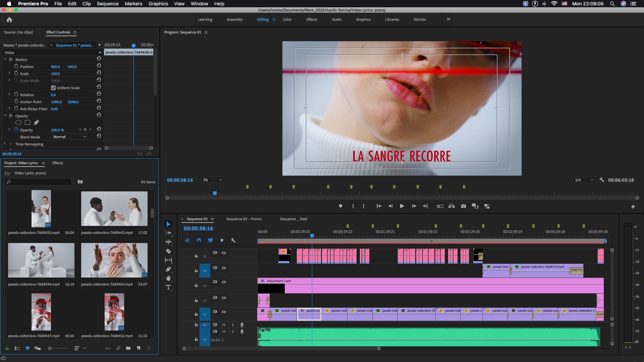The image size is (644, 362).
Task: Play the Program monitor
Action: coord(402,206)
